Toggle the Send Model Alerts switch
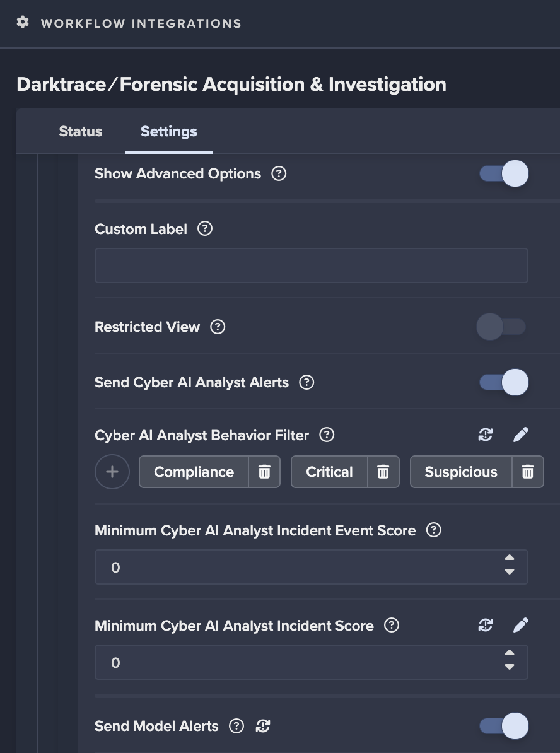The image size is (560, 753). click(503, 726)
